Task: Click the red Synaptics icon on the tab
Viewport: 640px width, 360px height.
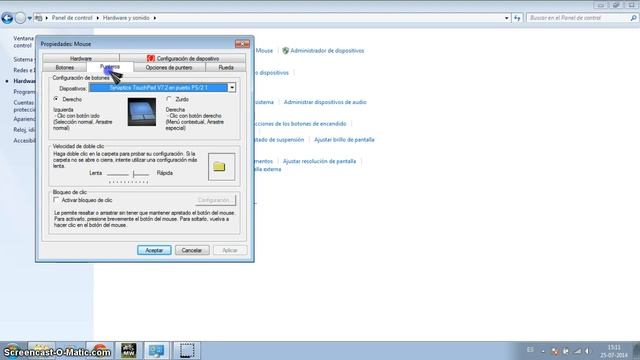Action: (151, 58)
